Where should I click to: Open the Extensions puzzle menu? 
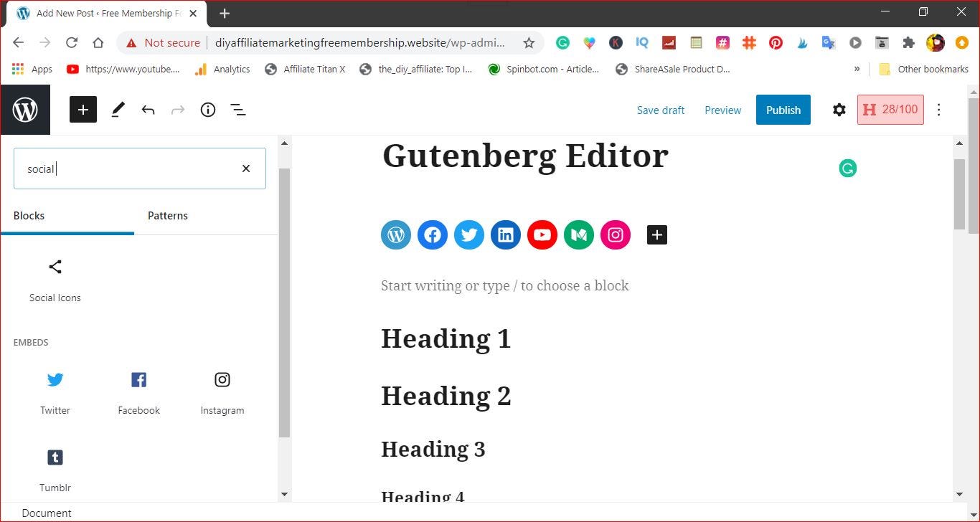click(x=908, y=43)
